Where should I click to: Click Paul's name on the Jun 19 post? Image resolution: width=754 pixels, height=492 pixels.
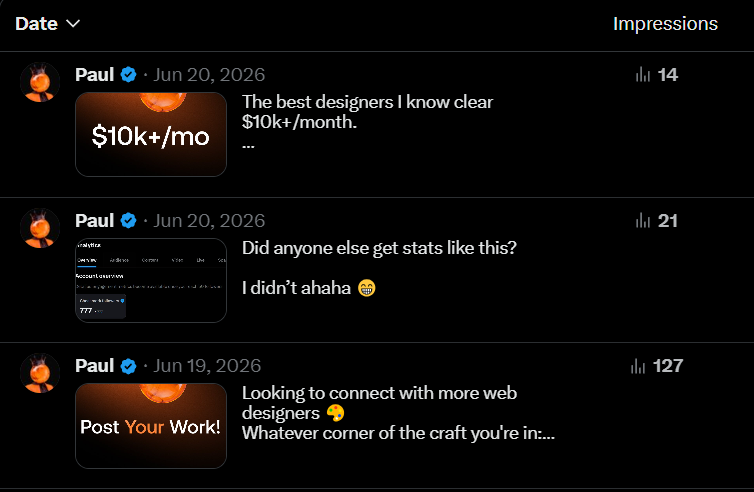point(94,366)
